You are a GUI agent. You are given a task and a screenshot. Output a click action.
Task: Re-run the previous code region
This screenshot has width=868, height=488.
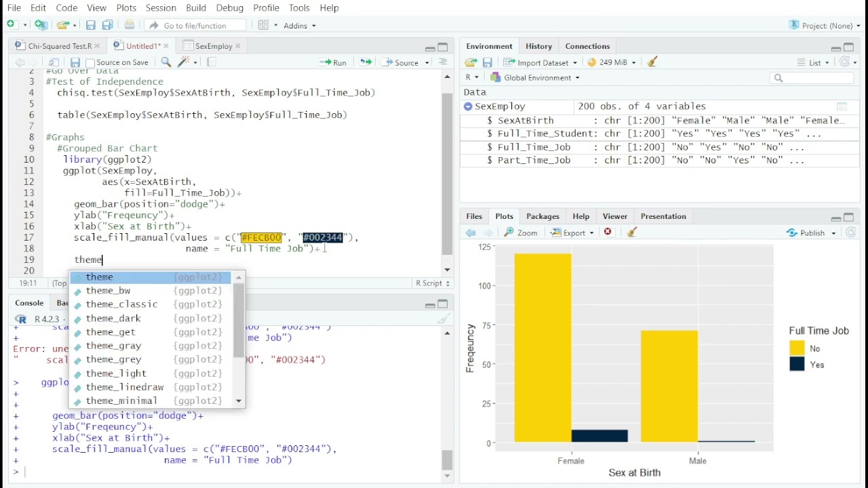(366, 62)
